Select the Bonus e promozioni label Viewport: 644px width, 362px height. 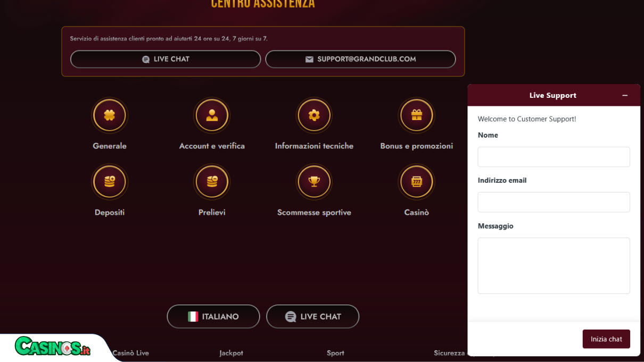point(417,146)
